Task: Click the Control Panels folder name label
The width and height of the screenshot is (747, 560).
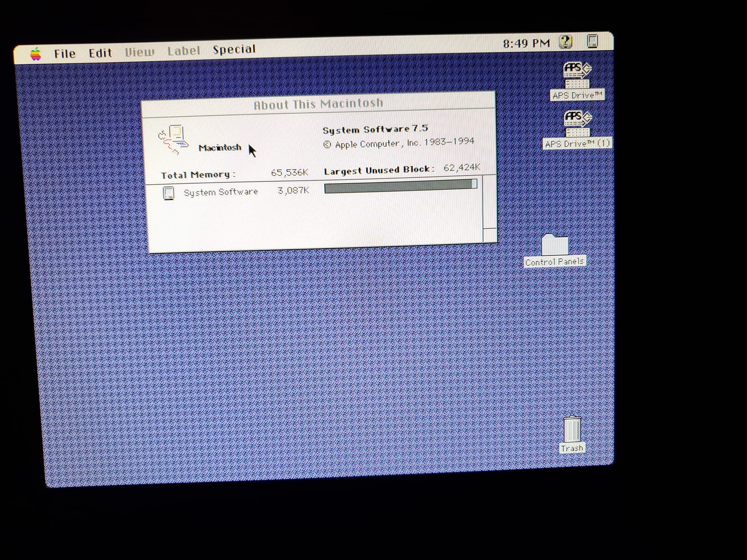Action: point(555,262)
